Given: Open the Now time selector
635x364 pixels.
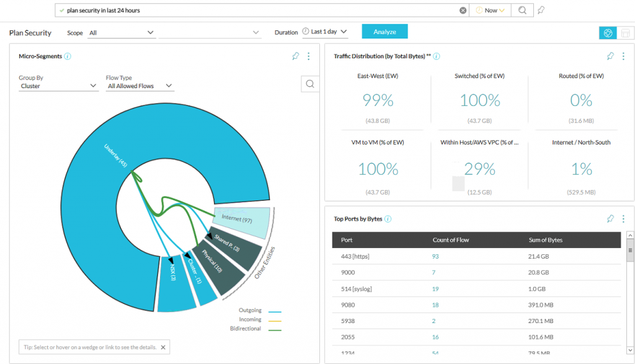Looking at the screenshot, I should tap(491, 10).
